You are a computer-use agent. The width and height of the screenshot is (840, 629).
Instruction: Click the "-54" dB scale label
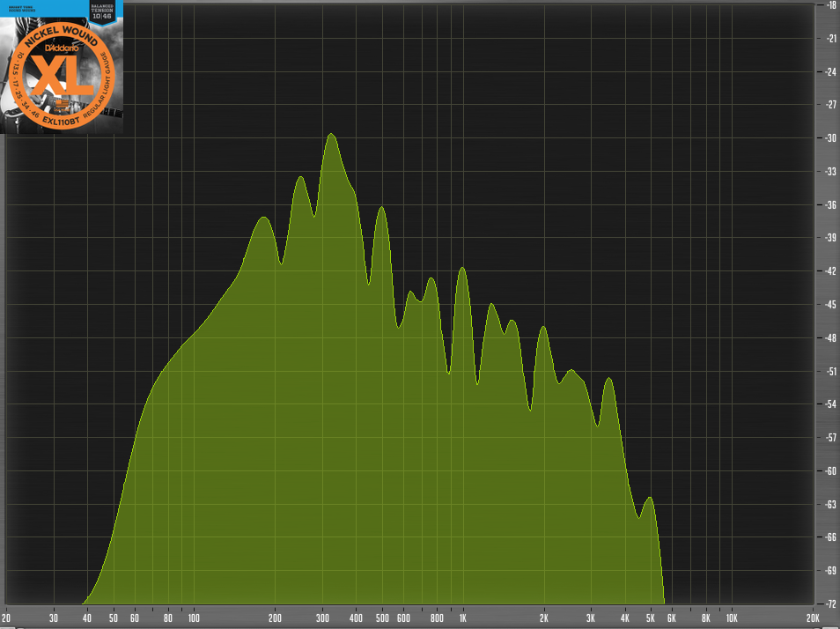pyautogui.click(x=830, y=404)
